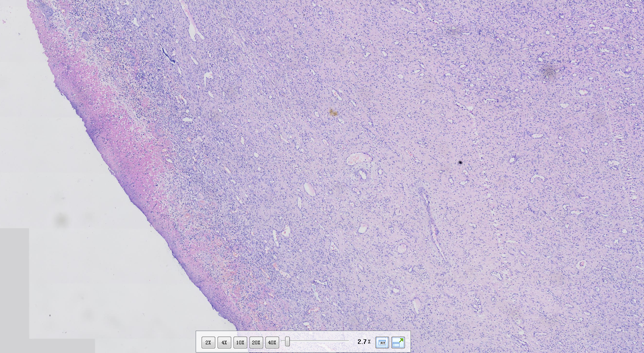Select the 10X zoom preset
The height and width of the screenshot is (353, 644).
tap(240, 342)
